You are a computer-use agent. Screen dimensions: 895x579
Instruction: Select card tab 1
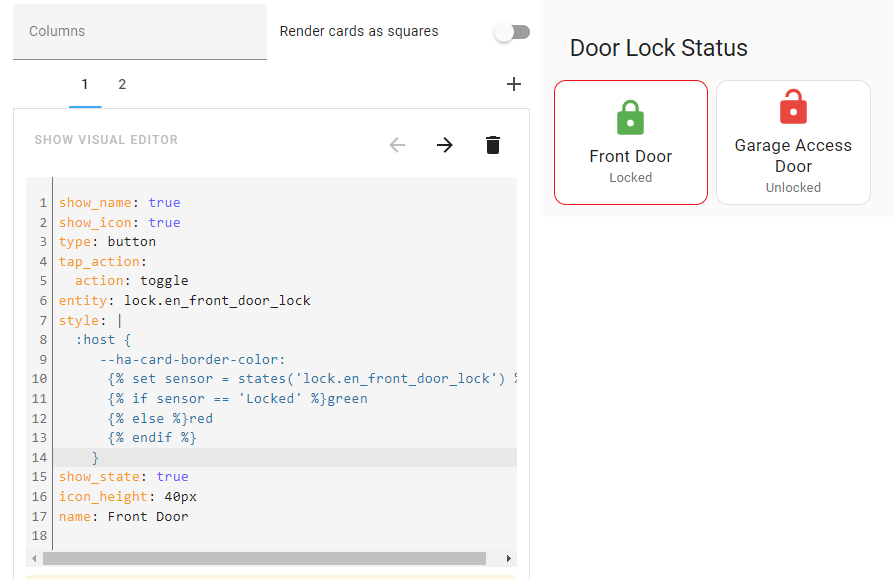(85, 85)
